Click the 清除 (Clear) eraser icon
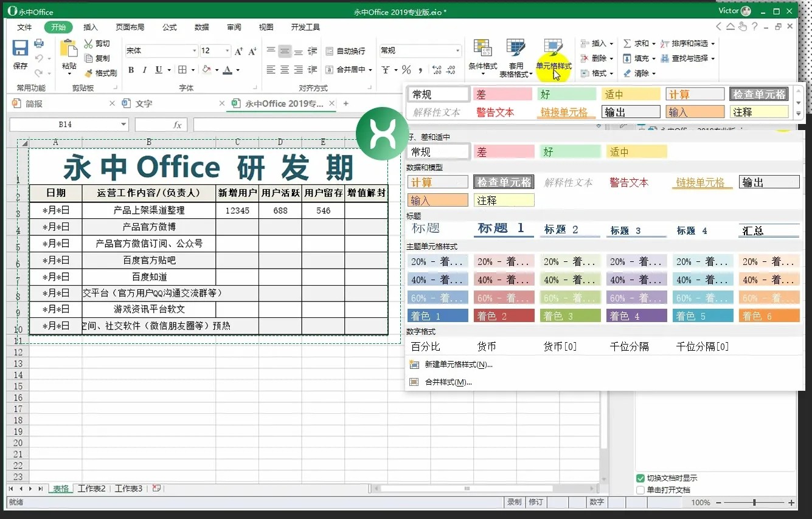812x519 pixels. (626, 73)
